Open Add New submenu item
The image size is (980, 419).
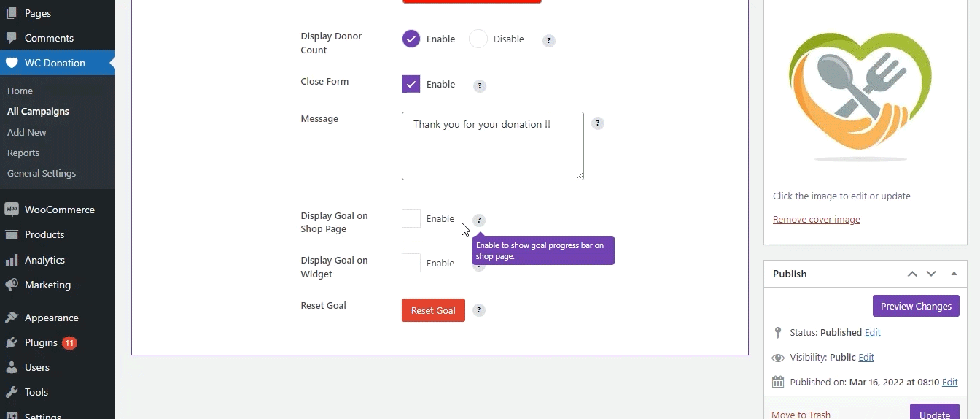click(27, 132)
